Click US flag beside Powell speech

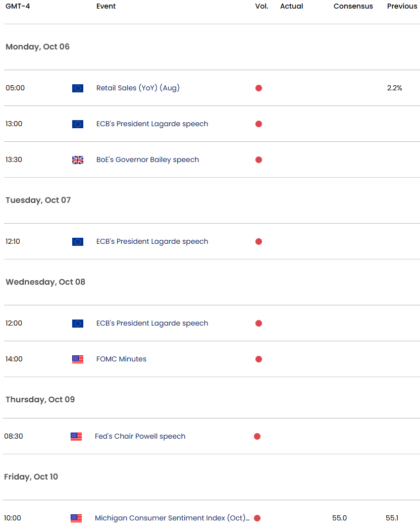[x=76, y=437]
